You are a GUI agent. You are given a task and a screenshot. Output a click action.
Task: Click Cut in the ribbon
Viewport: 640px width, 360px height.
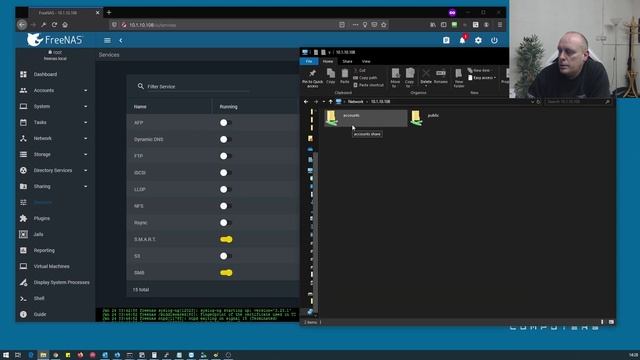[x=360, y=70]
